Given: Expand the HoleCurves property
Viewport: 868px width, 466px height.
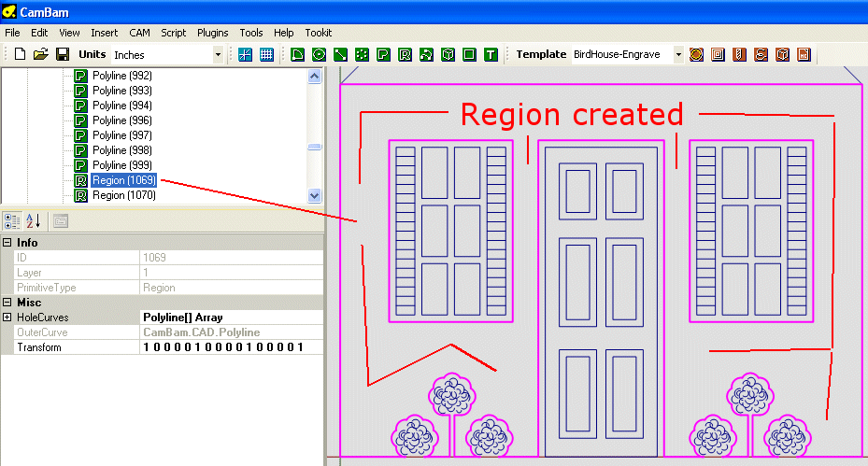Looking at the screenshot, I should click(7, 318).
